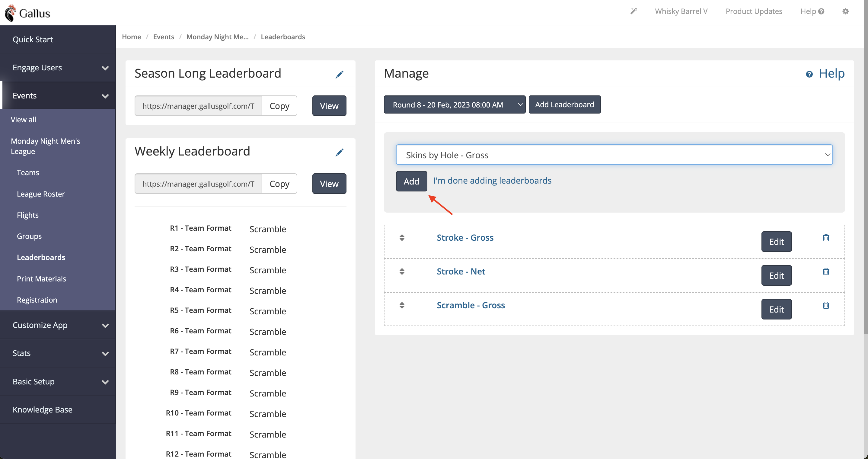Viewport: 868px width, 459px height.
Task: View the Season Long Leaderboard
Action: pyautogui.click(x=329, y=106)
